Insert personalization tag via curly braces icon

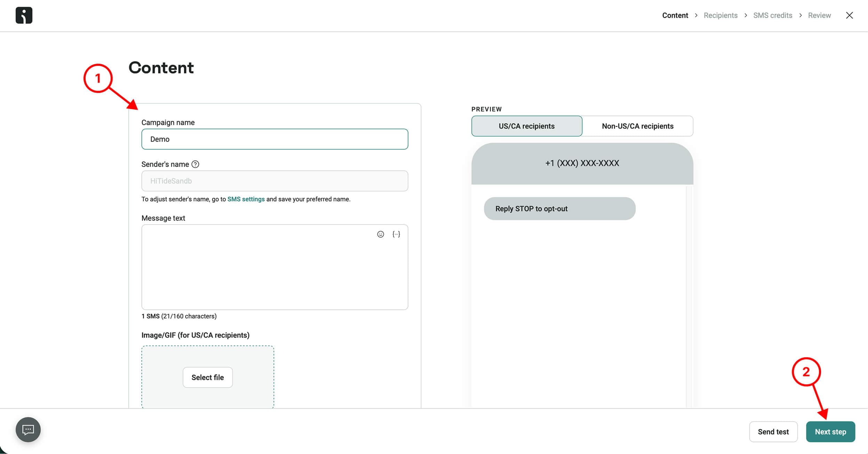click(x=396, y=234)
